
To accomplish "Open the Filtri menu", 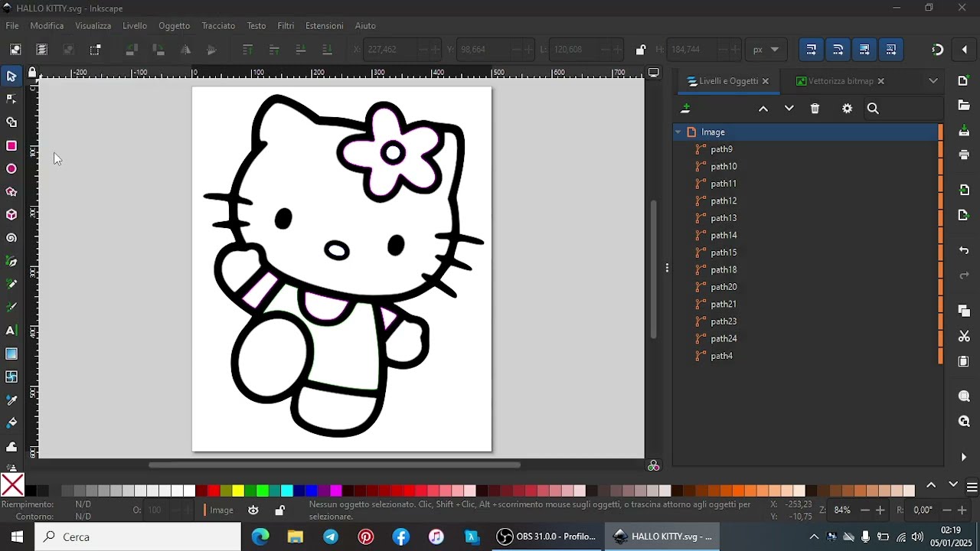I will coord(286,26).
